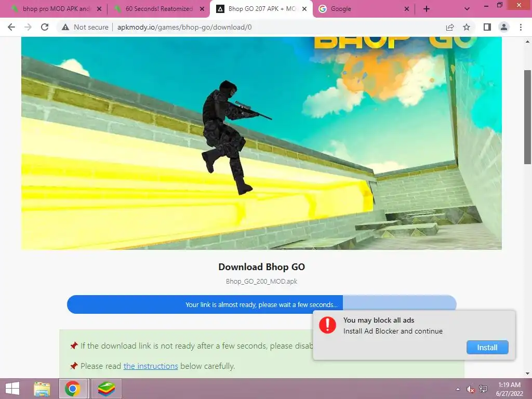Open Chrome's three-dot menu
The image size is (532, 399).
coord(521,27)
